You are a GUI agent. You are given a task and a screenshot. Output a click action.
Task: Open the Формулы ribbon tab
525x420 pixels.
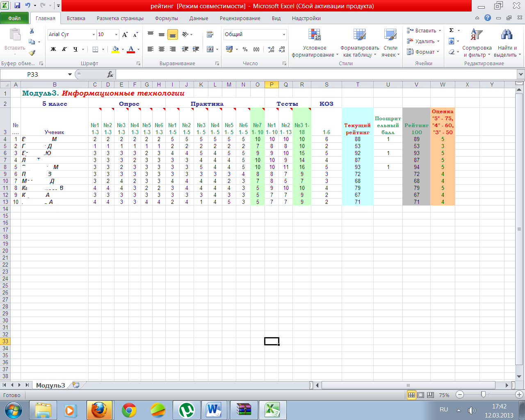(x=166, y=18)
